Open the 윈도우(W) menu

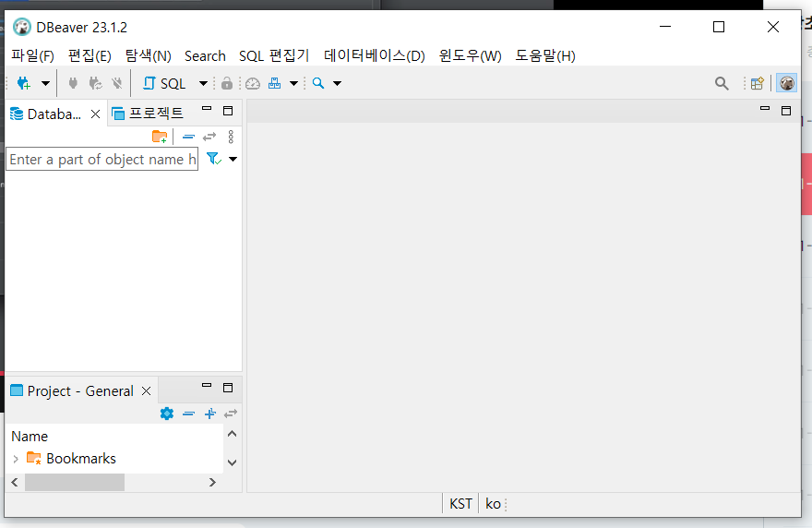pos(471,55)
